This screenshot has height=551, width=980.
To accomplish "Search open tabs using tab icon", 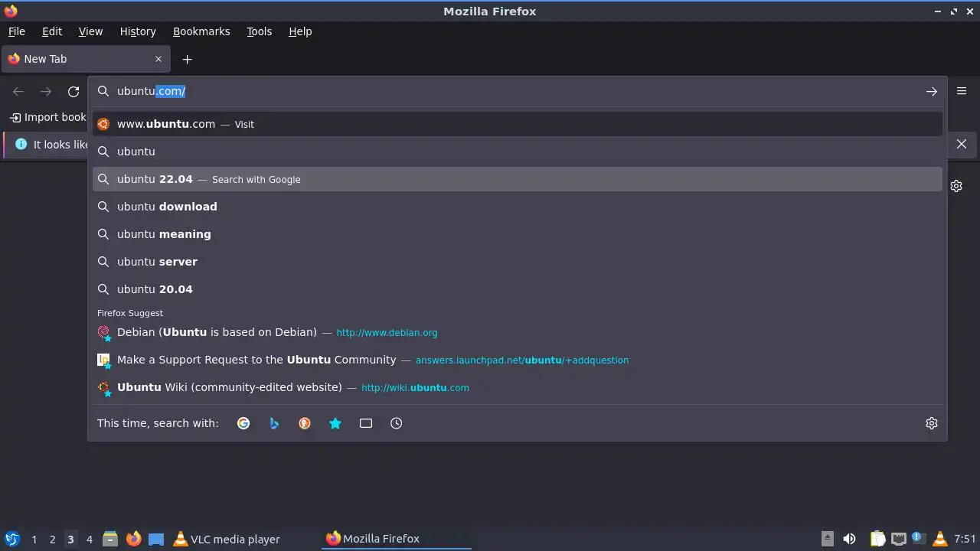I will coord(366,423).
